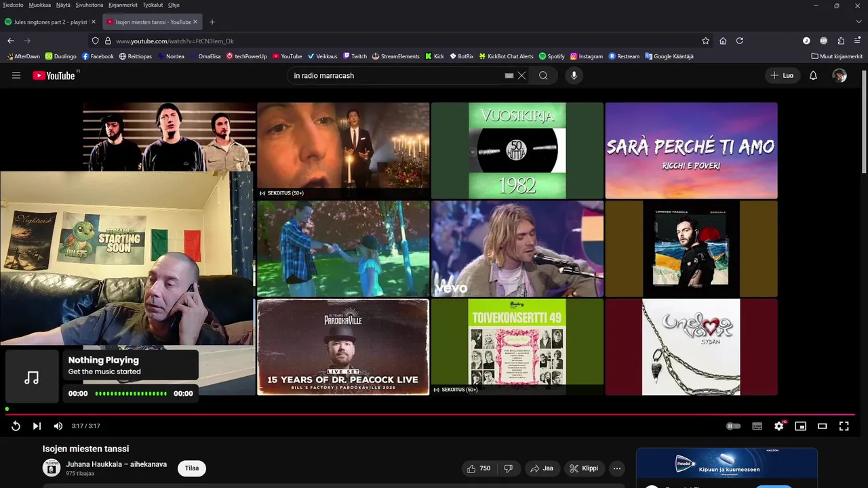Open the Duolingo bookmark
The height and width of the screenshot is (488, 868).
click(60, 56)
